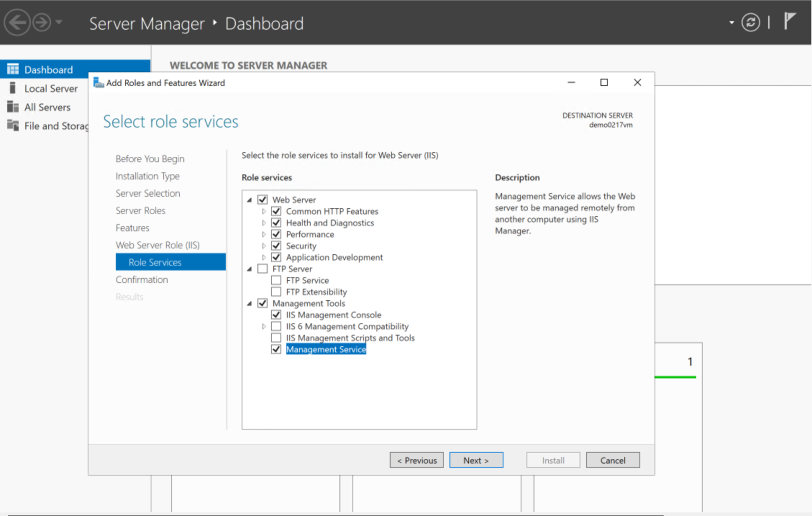812x516 pixels.
Task: Select the Dashboard icon in sidebar
Action: tap(12, 69)
